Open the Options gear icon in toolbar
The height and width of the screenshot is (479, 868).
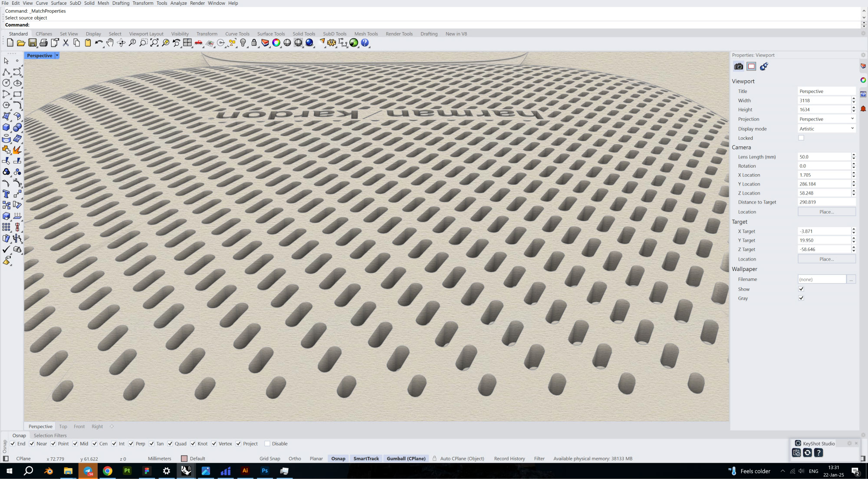[332, 43]
